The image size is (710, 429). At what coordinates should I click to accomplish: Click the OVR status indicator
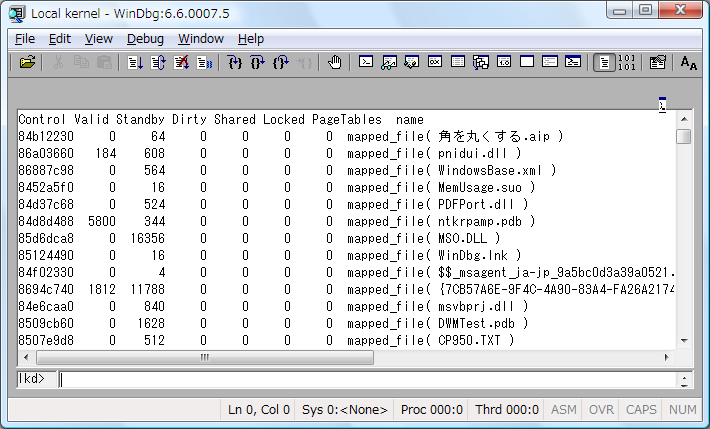601,410
